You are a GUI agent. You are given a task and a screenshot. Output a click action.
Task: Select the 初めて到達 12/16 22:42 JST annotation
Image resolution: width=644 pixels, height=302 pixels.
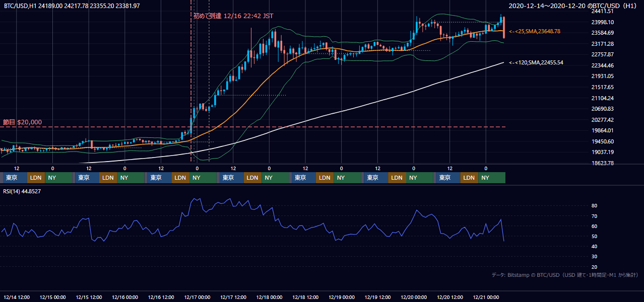coord(233,16)
